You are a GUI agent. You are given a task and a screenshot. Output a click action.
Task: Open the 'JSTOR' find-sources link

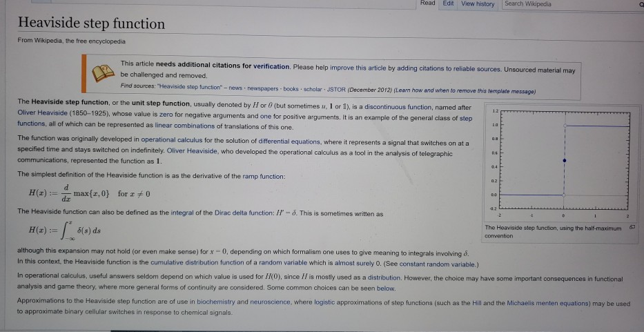[x=336, y=90]
